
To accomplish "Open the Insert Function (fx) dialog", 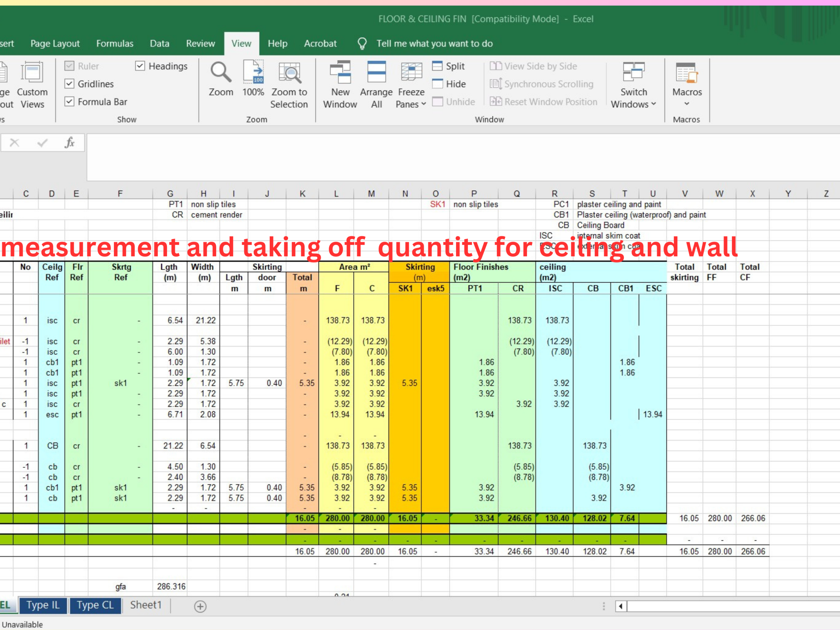I will (70, 142).
